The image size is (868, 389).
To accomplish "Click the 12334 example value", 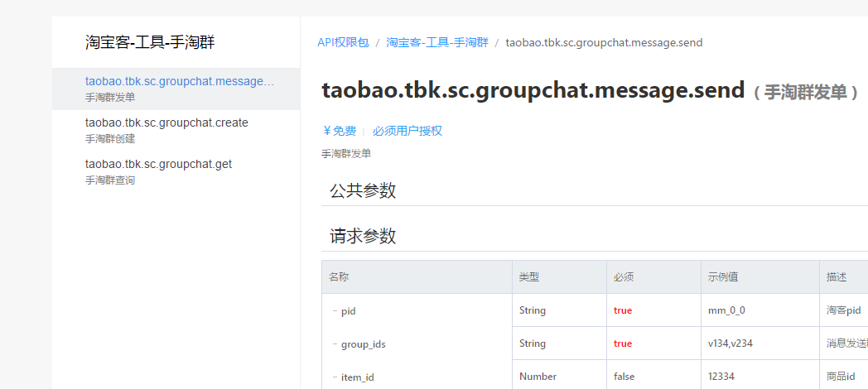I will [x=721, y=377].
